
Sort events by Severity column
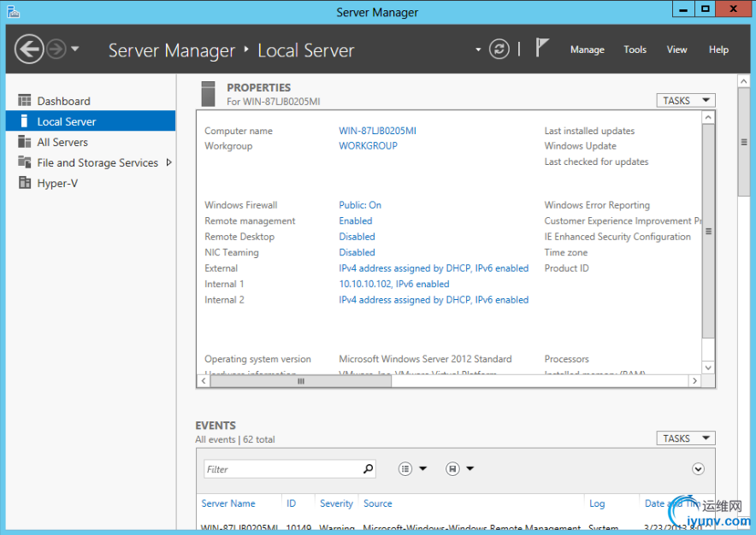(x=336, y=503)
